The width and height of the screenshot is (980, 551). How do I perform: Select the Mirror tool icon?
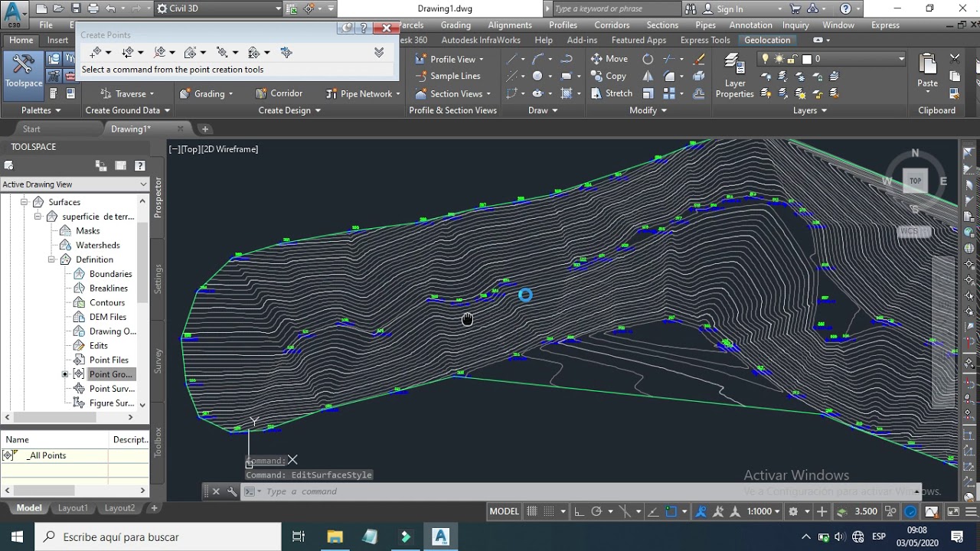pyautogui.click(x=648, y=77)
